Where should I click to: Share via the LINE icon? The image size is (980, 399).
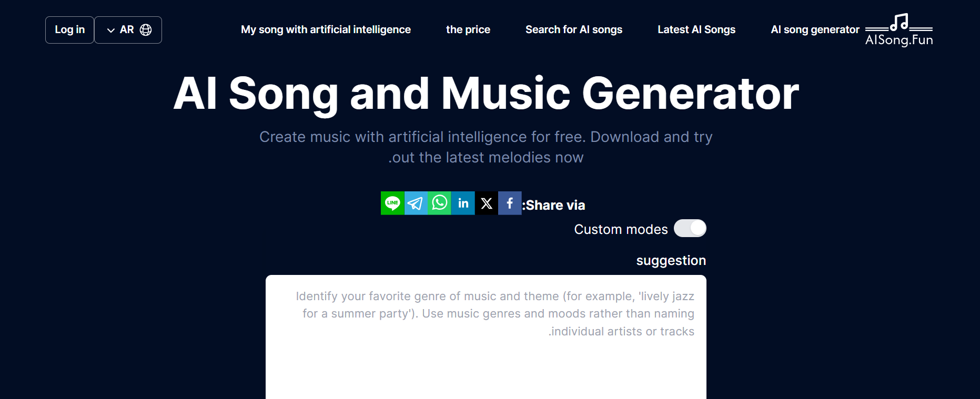tap(392, 203)
